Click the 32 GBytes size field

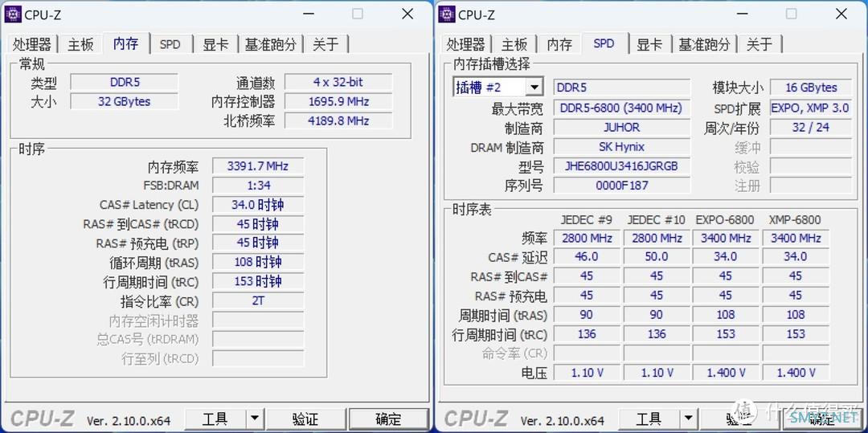click(125, 102)
